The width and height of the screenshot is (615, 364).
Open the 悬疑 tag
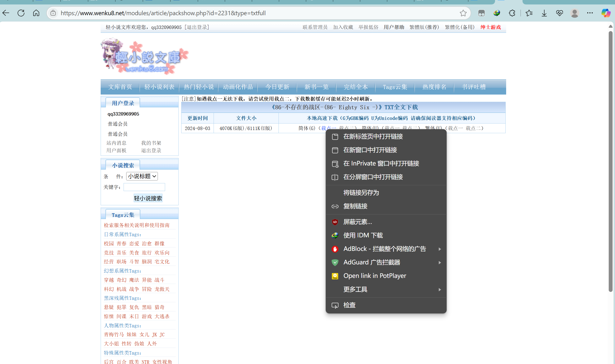[x=109, y=307]
